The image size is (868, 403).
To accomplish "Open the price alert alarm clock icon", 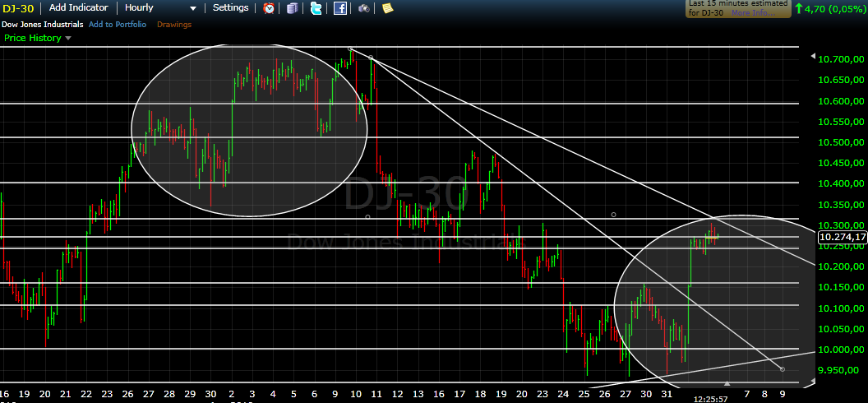I will coord(269,7).
